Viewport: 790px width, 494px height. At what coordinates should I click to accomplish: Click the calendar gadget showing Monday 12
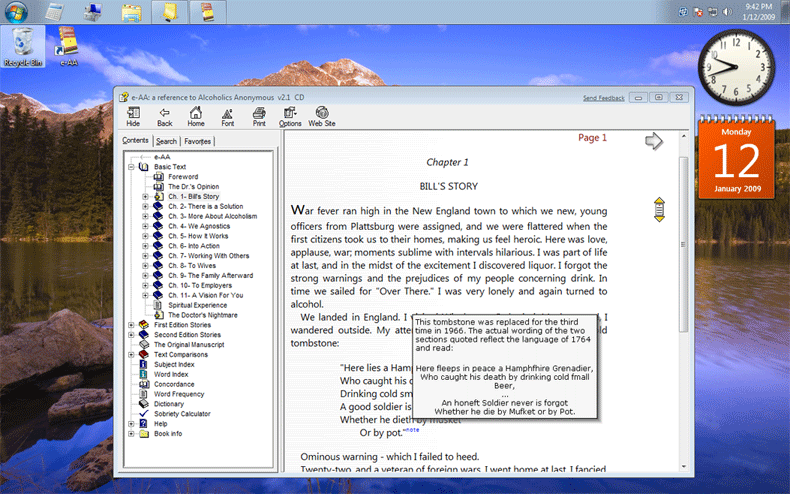click(x=736, y=158)
